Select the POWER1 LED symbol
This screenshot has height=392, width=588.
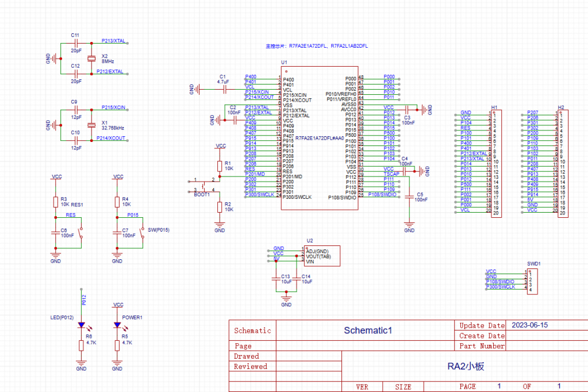(117, 325)
